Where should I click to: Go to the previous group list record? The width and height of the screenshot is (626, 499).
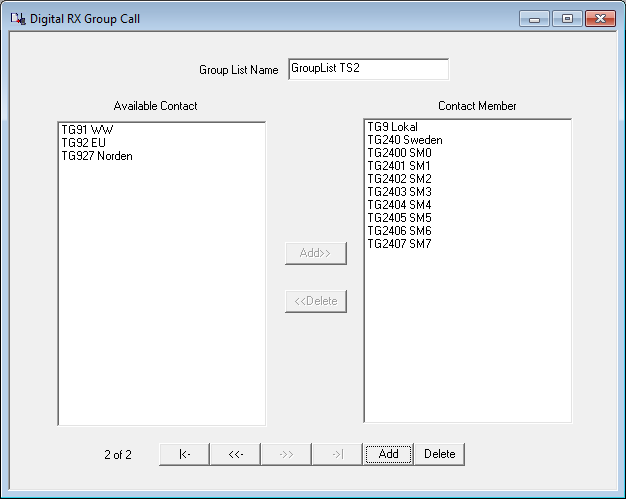tap(235, 454)
